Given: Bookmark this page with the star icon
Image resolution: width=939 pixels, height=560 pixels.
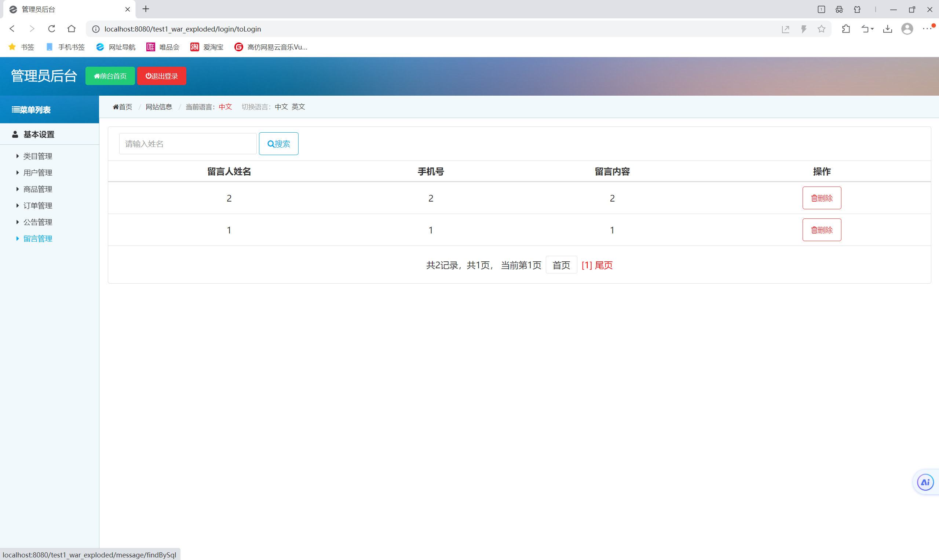Looking at the screenshot, I should (822, 29).
